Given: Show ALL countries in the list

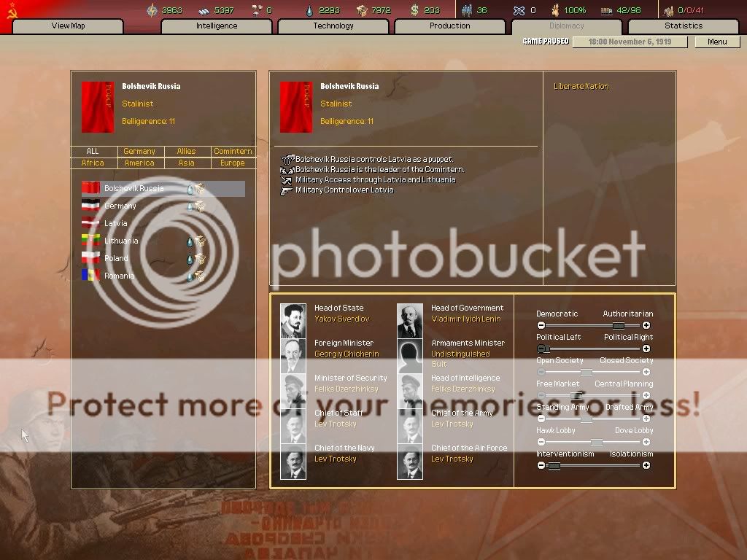Looking at the screenshot, I should point(93,151).
